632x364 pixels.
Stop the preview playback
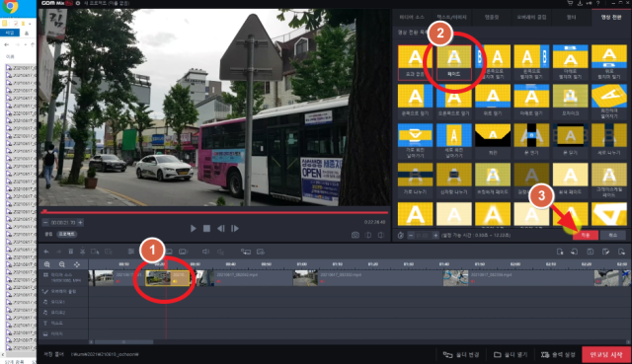(x=206, y=228)
